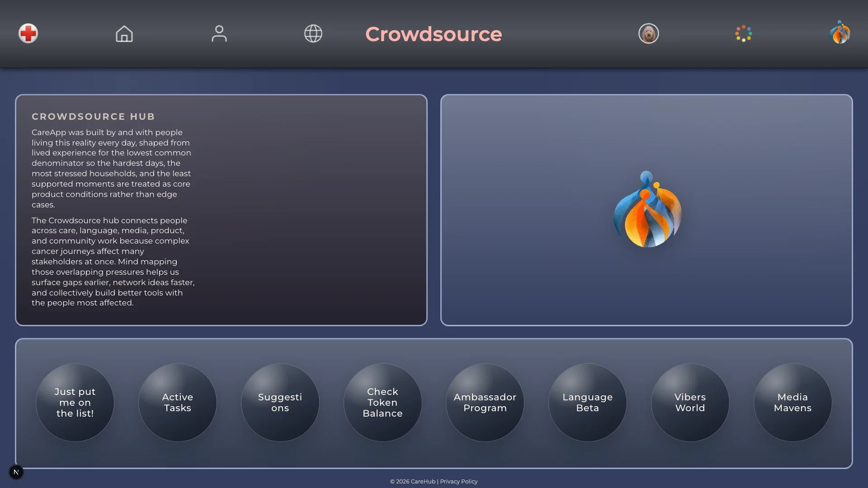
Task: Click paragraph starting The Crowdsource hub connects
Action: [113, 262]
